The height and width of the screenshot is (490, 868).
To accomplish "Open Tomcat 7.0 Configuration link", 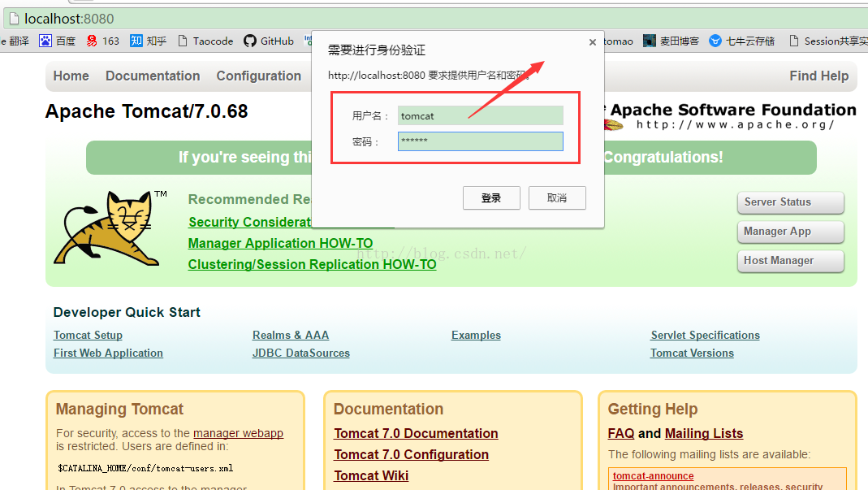I will [x=412, y=454].
